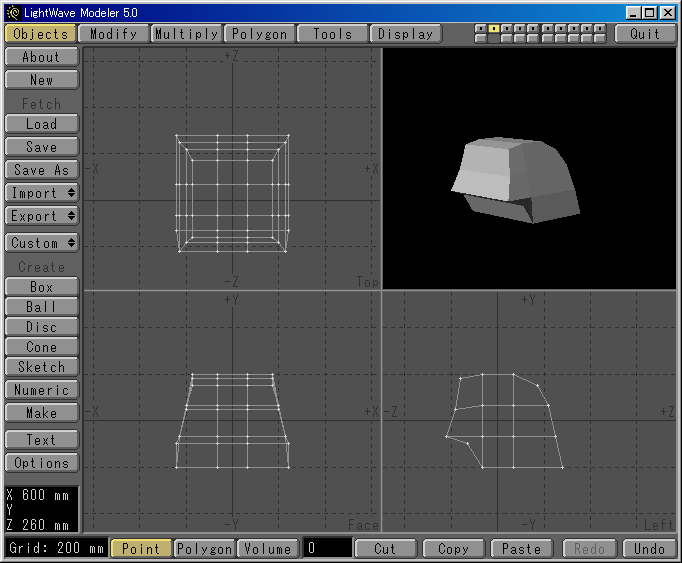682x563 pixels.
Task: Switch to the Modify tab
Action: click(113, 33)
